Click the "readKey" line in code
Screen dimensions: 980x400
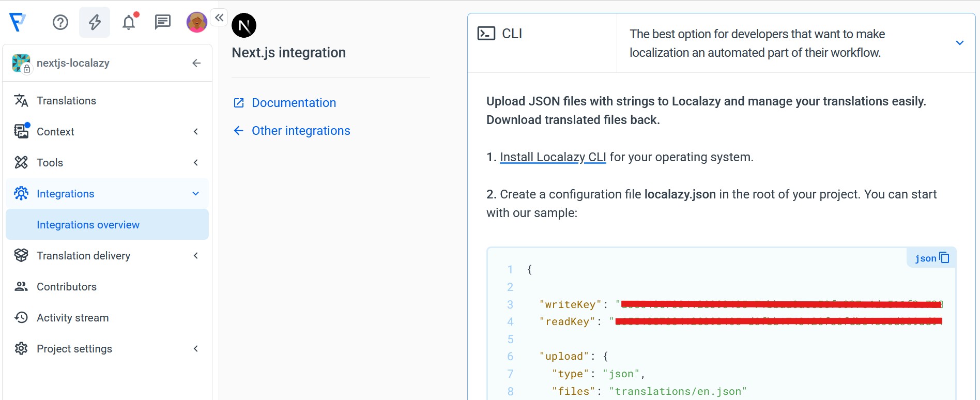pyautogui.click(x=741, y=321)
